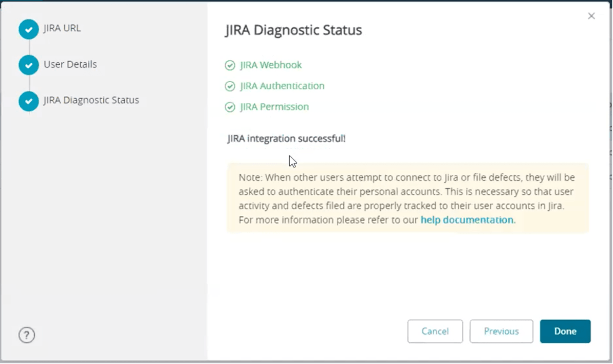Click the JIRA Diagnostic Status step checkmark circle
This screenshot has width=613, height=364.
tap(29, 101)
